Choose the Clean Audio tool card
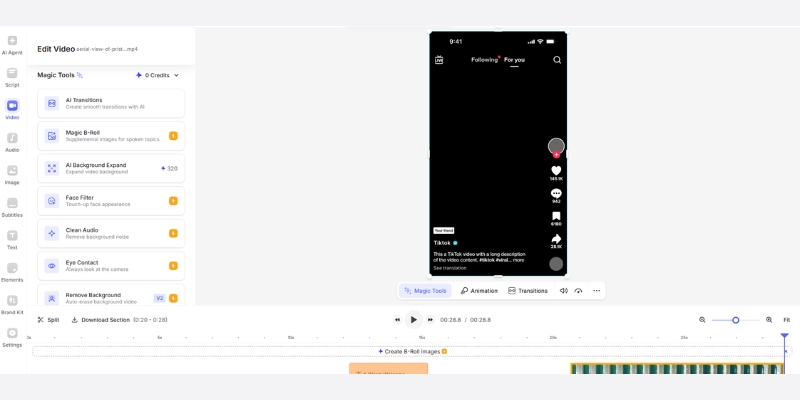Image resolution: width=800 pixels, height=400 pixels. click(x=111, y=233)
